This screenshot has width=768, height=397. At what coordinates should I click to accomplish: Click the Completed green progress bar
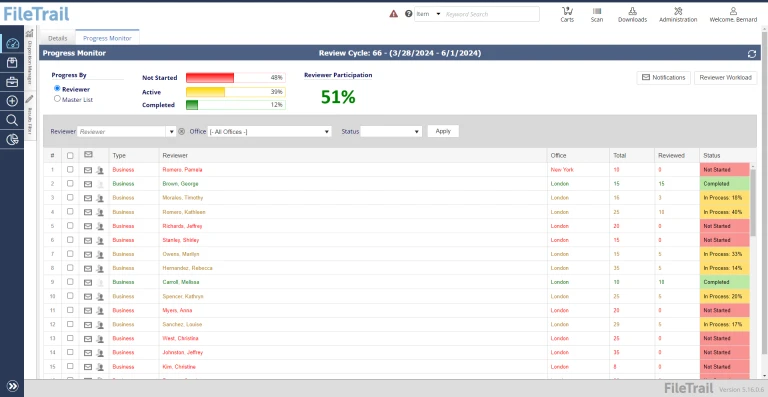click(x=236, y=105)
